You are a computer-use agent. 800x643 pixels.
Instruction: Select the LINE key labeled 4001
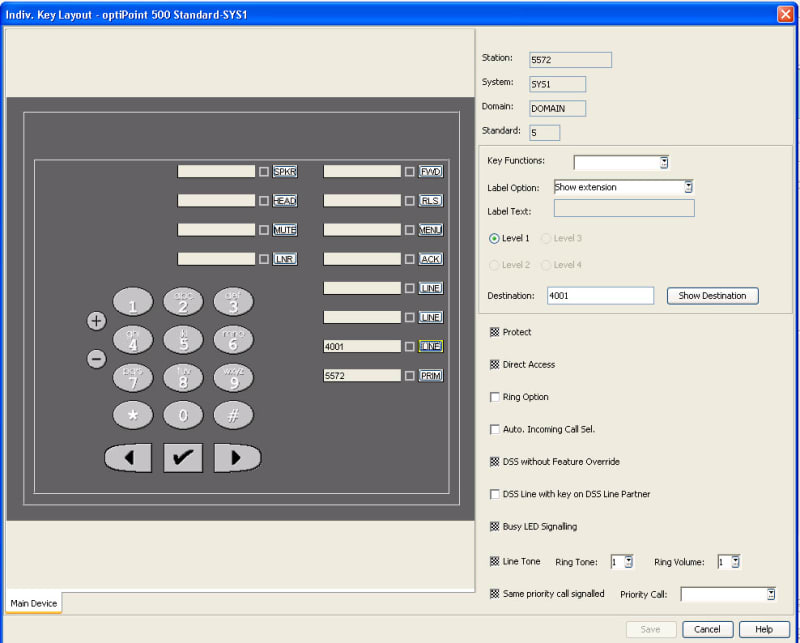point(431,347)
